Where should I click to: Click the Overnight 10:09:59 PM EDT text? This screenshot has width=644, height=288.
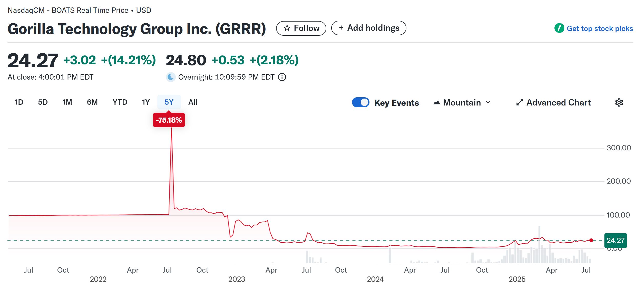click(x=226, y=77)
